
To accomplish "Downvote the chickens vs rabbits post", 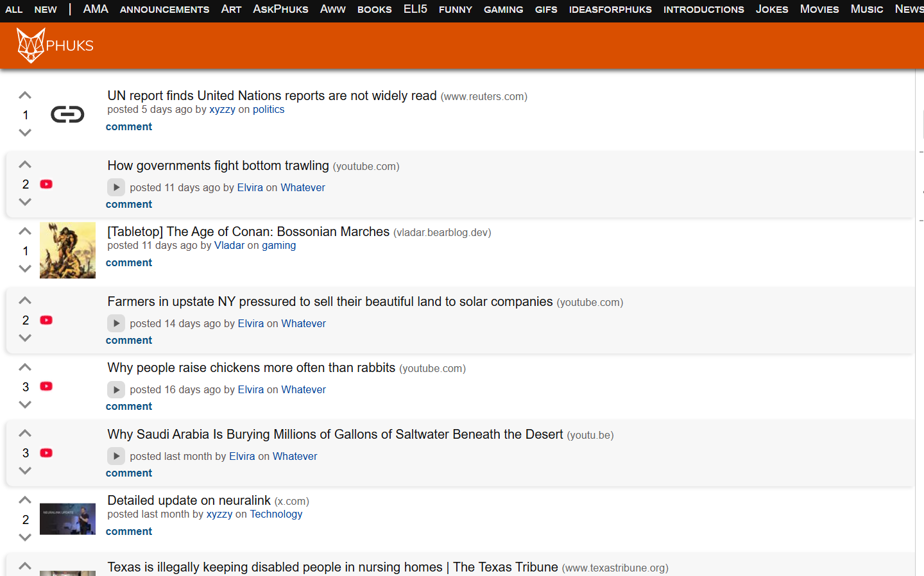I will click(x=25, y=405).
